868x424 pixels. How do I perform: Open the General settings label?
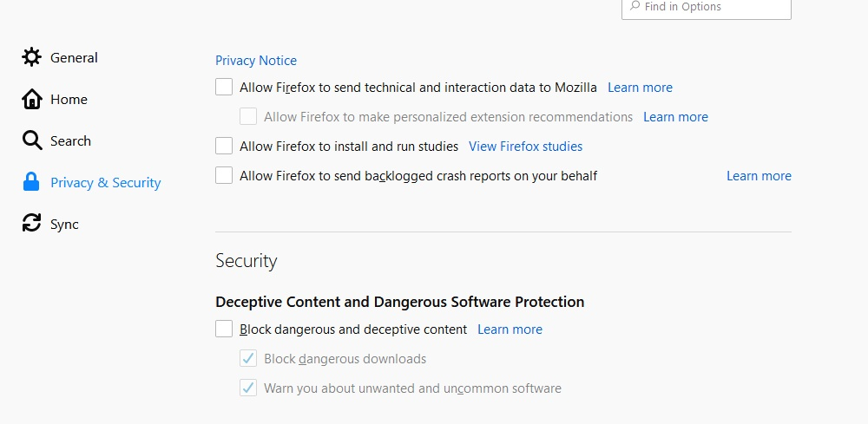pyautogui.click(x=74, y=57)
